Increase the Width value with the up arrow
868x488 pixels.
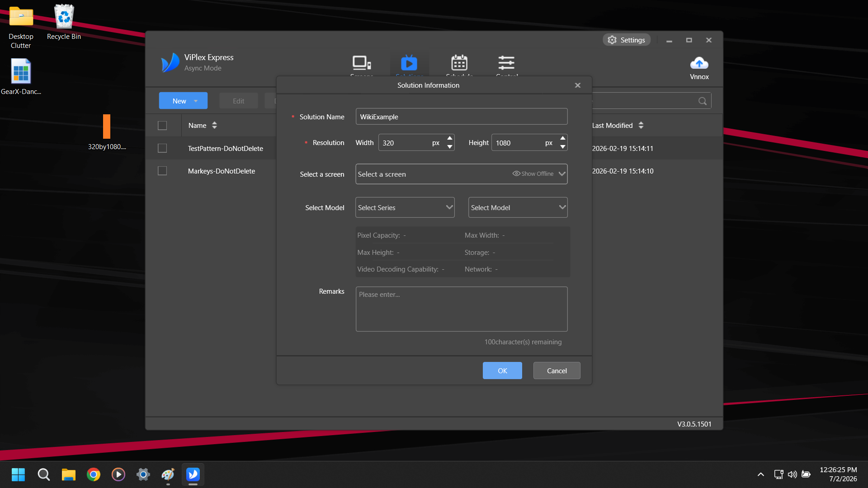pyautogui.click(x=450, y=138)
